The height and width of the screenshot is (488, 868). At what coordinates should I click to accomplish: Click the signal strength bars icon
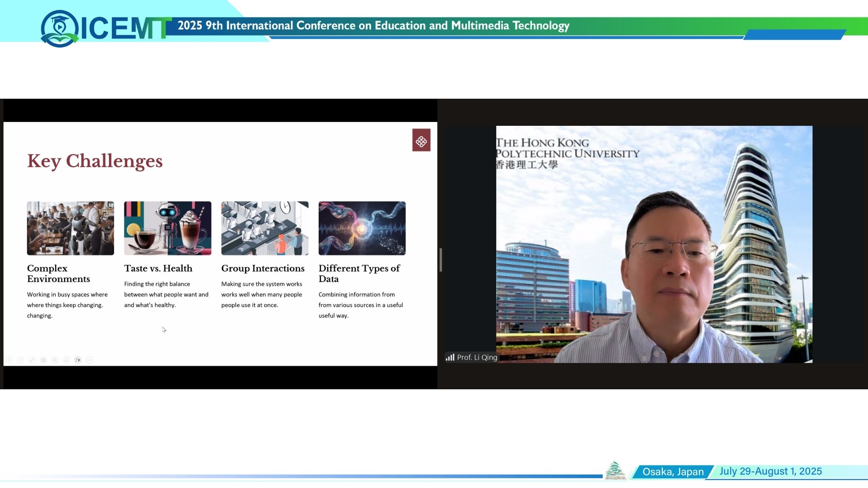(x=450, y=358)
